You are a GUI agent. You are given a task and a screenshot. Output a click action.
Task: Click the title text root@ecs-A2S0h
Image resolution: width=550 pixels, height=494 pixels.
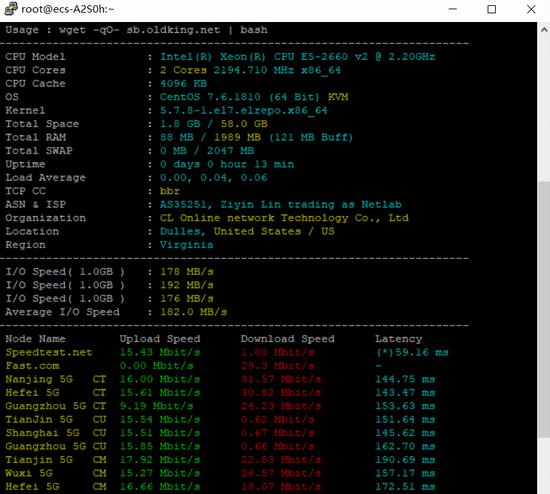(x=68, y=9)
